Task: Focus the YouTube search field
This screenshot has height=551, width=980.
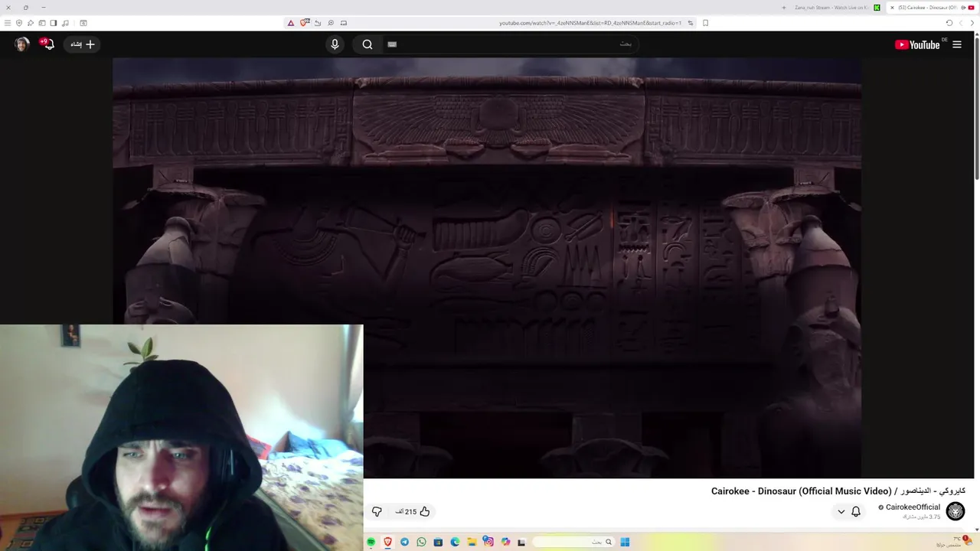Action: [x=510, y=44]
